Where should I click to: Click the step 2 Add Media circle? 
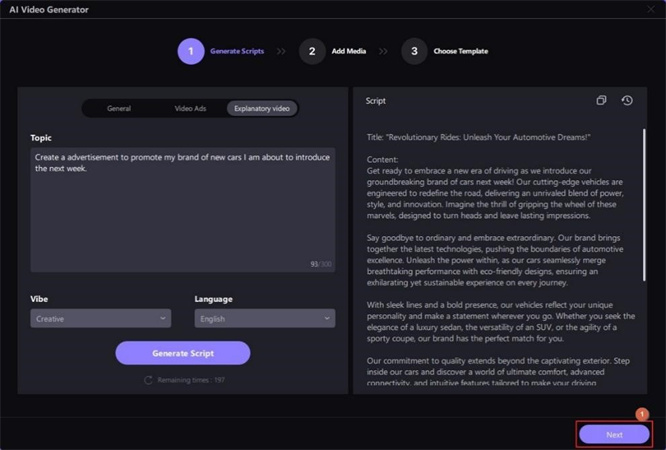(312, 51)
